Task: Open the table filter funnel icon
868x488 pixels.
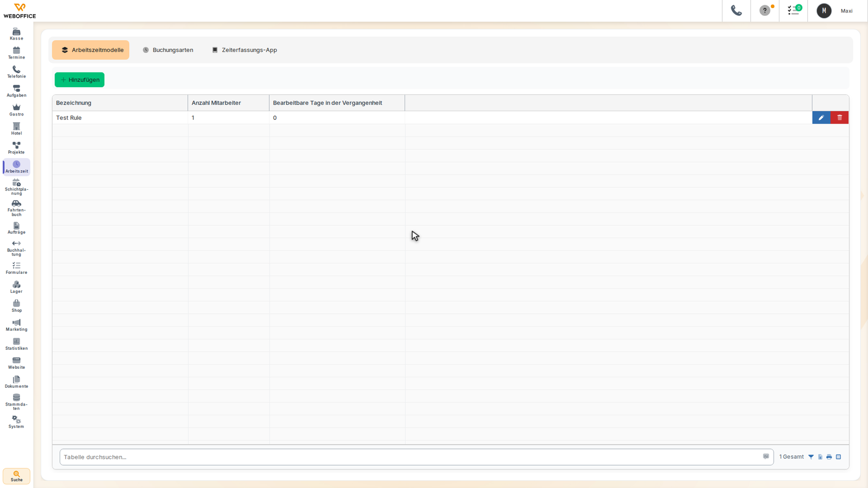Action: pyautogui.click(x=811, y=457)
